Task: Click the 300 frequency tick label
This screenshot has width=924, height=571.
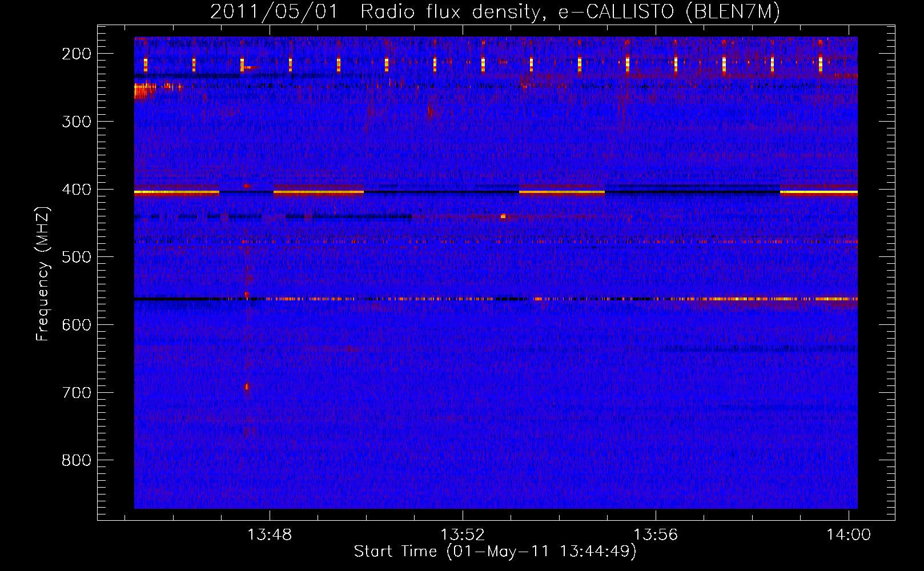Action: (x=77, y=121)
